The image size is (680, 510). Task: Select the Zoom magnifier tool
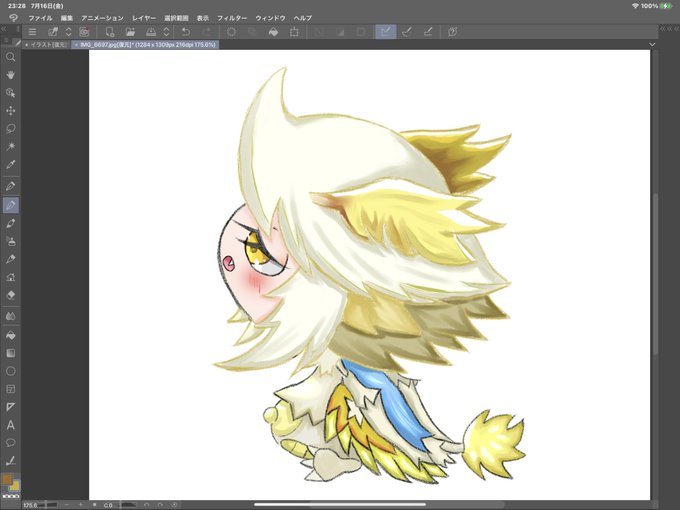10,57
